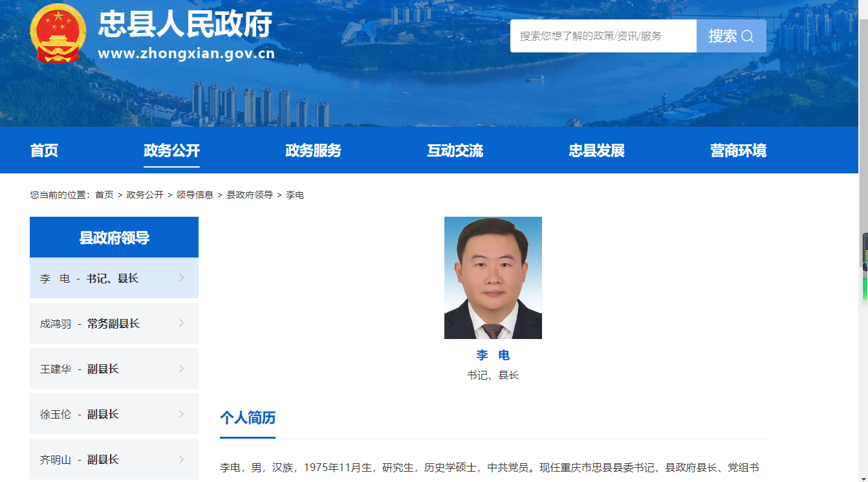Open the 首页 navigation menu

pyautogui.click(x=43, y=150)
